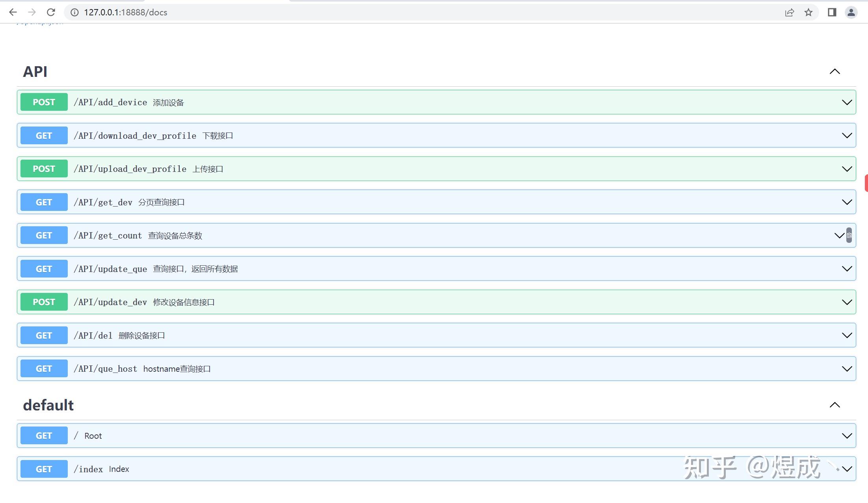Collapse the API section header

tap(835, 72)
